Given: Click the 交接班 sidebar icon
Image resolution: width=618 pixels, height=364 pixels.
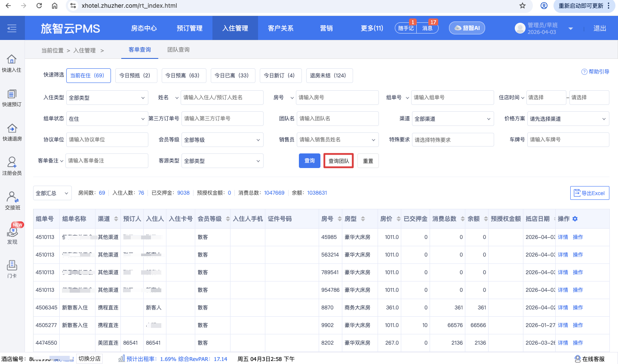Looking at the screenshot, I should tap(12, 201).
